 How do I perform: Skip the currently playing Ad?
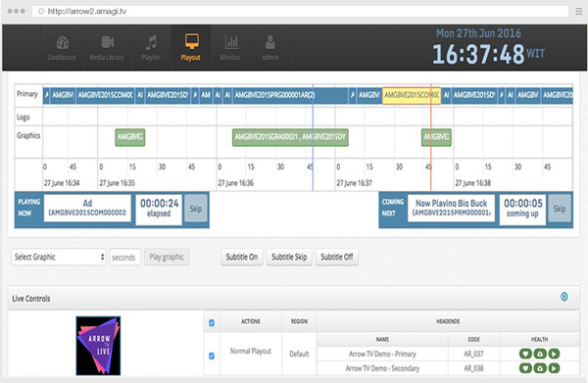[x=196, y=209]
